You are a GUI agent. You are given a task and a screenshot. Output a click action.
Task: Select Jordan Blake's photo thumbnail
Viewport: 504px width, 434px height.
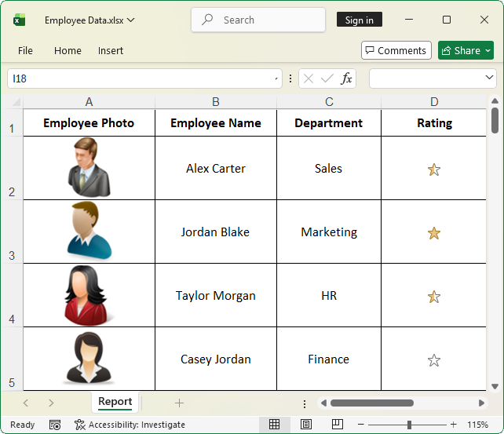(89, 231)
